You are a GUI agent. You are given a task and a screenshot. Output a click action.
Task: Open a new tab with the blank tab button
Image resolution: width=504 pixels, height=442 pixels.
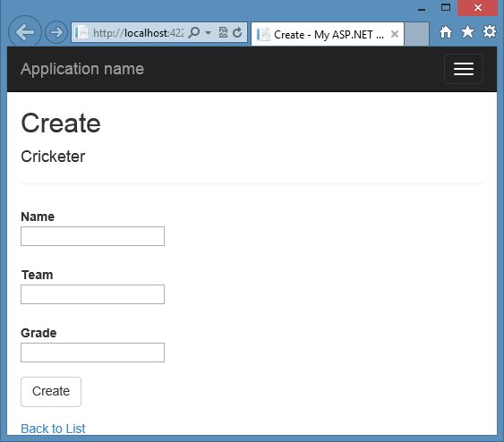[416, 34]
